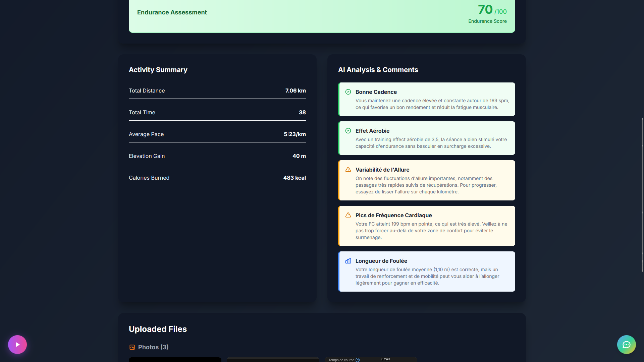This screenshot has width=644, height=362.
Task: Click the Variabilité de l'Allure warning icon
Action: pos(348,170)
